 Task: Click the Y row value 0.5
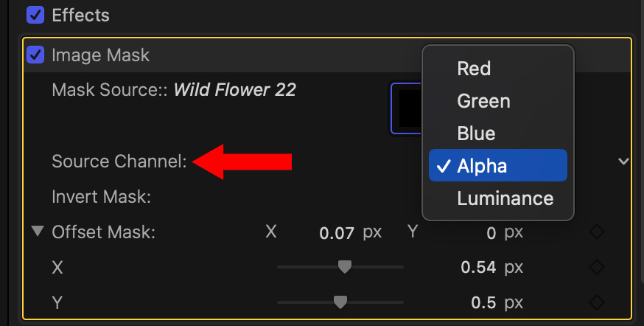(x=486, y=302)
